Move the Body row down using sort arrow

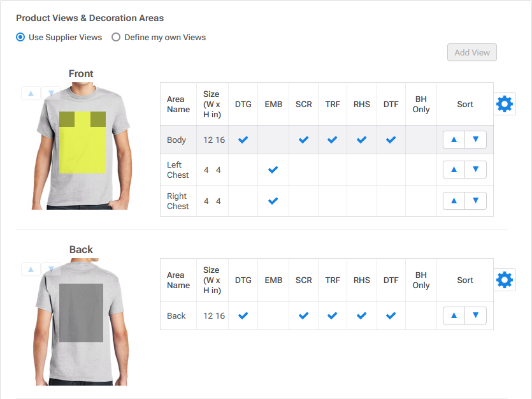point(475,139)
